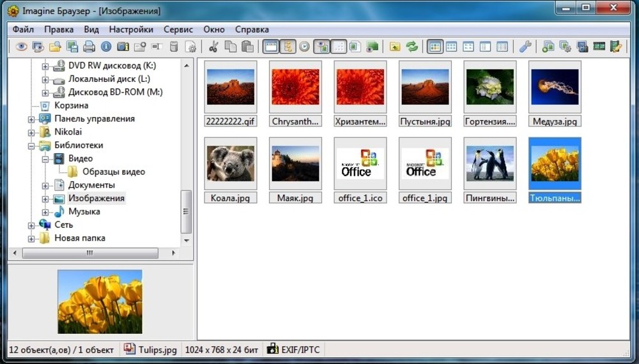Toggle the folder tree panel button
Viewport: 639px width, 364px height.
(288, 47)
